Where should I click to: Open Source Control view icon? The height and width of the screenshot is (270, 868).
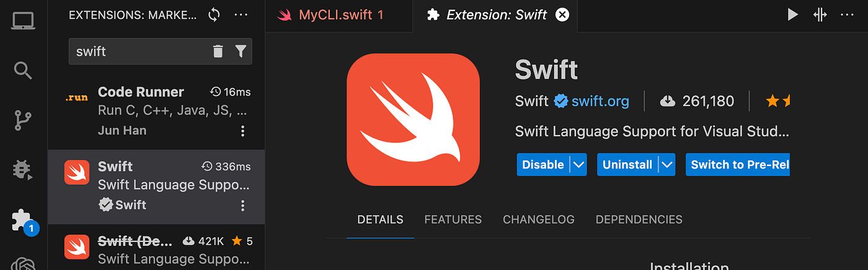tap(23, 120)
